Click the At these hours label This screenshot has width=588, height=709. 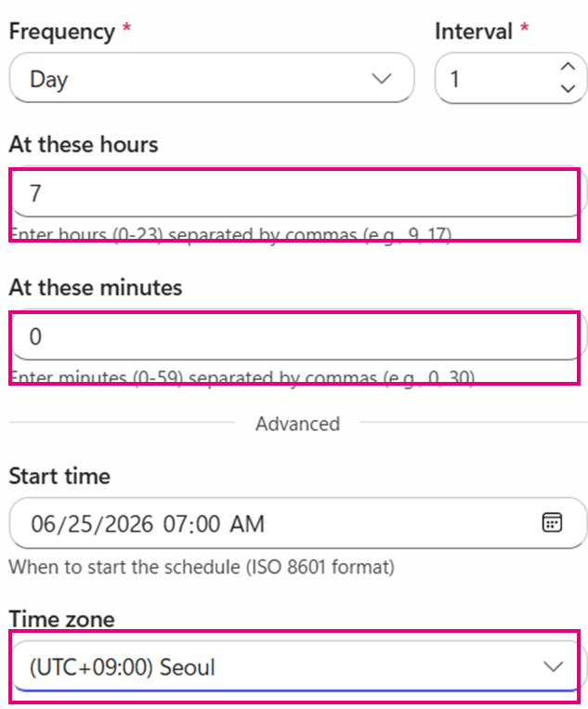pyautogui.click(x=84, y=145)
